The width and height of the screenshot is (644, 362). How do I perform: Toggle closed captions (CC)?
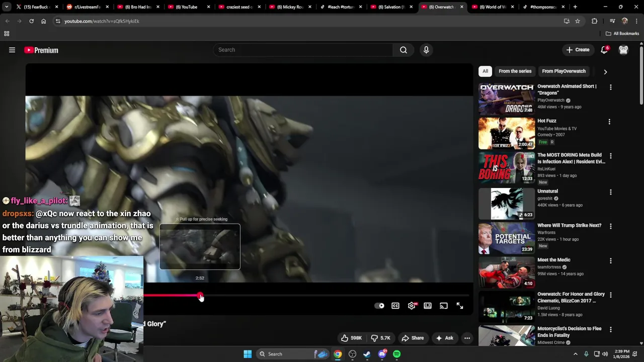(x=395, y=306)
